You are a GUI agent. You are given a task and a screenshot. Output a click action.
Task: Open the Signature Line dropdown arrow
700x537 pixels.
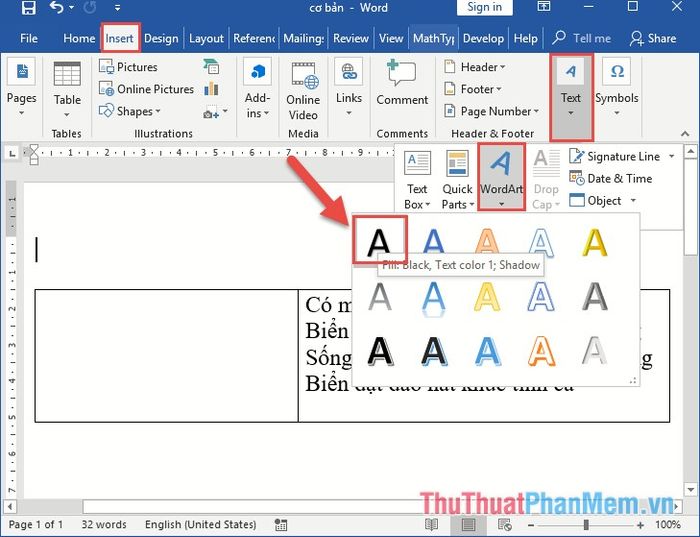[671, 156]
